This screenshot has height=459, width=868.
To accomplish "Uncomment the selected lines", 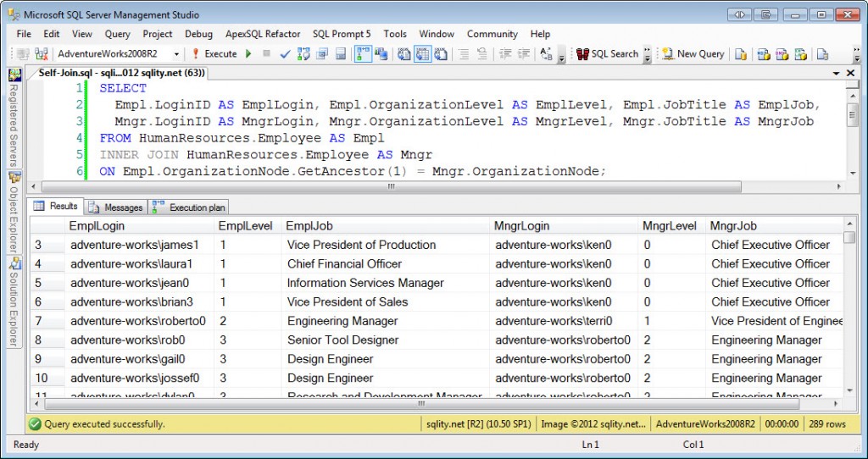I will point(482,53).
